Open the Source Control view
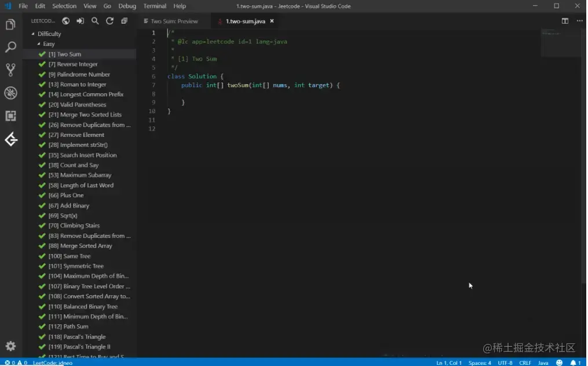This screenshot has height=366, width=588. click(x=10, y=70)
